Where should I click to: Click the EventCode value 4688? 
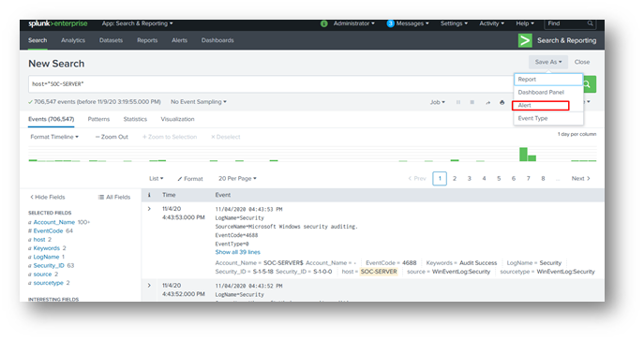[409, 262]
